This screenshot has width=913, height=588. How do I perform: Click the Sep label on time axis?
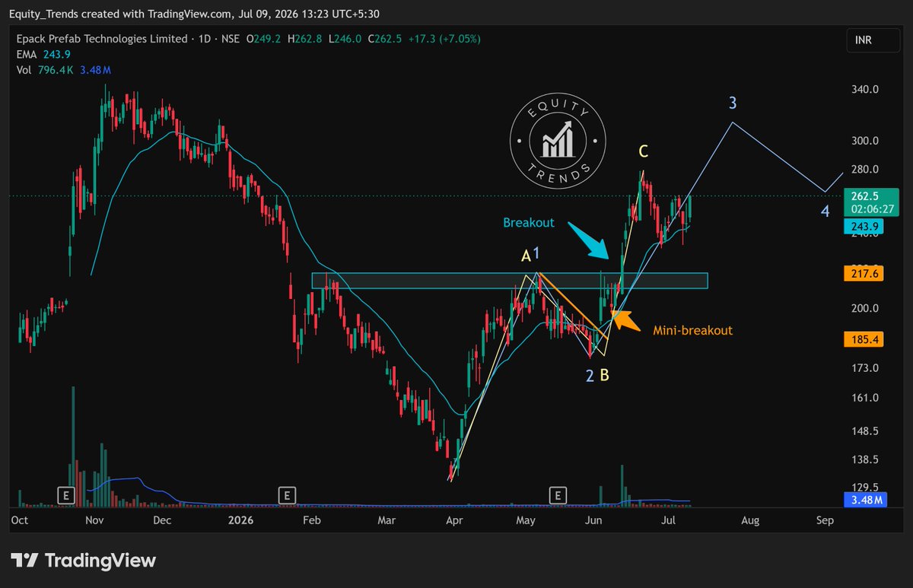[825, 521]
